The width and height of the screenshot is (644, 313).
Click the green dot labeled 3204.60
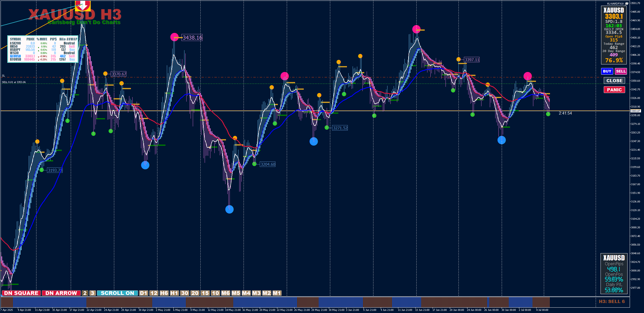pos(254,164)
